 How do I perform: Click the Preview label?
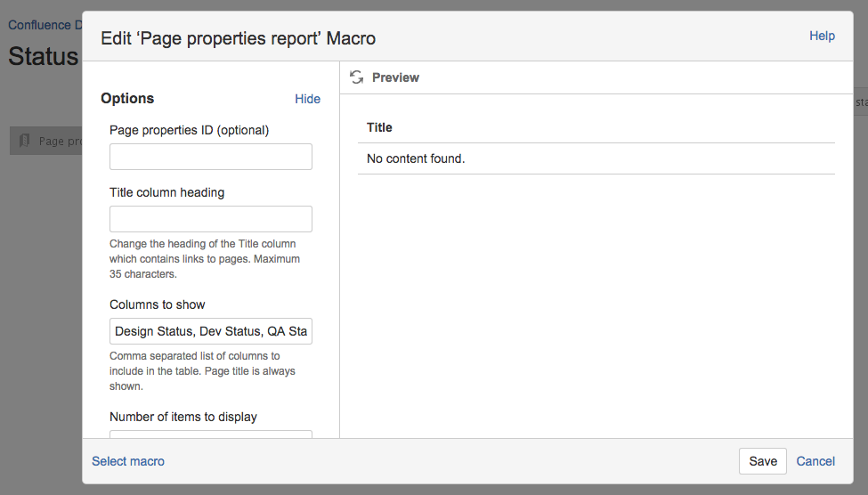395,77
